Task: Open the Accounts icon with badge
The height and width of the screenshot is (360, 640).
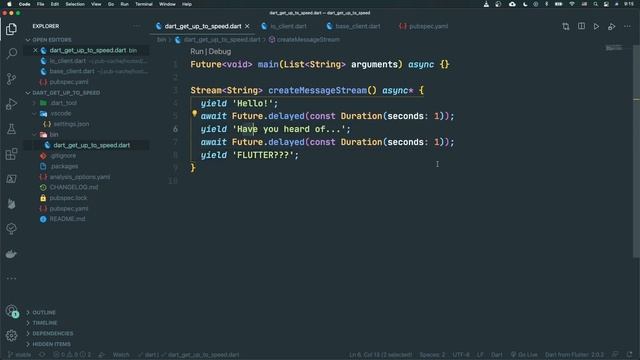Action: click(11, 311)
